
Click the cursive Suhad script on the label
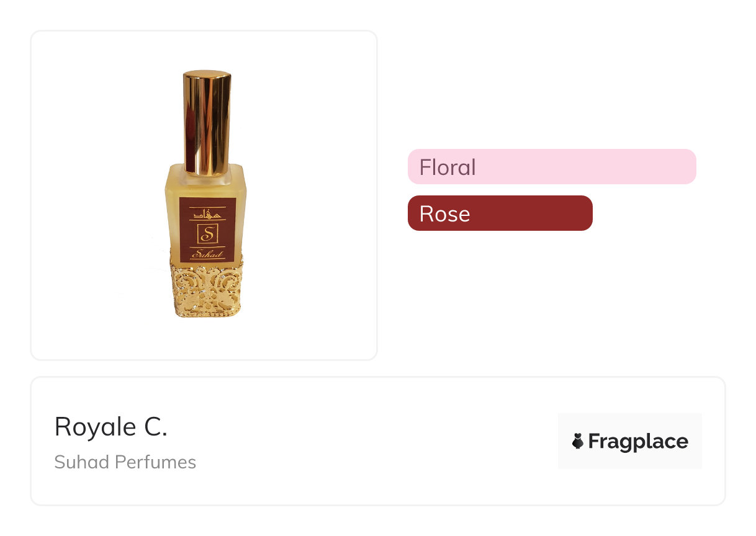[x=207, y=253]
